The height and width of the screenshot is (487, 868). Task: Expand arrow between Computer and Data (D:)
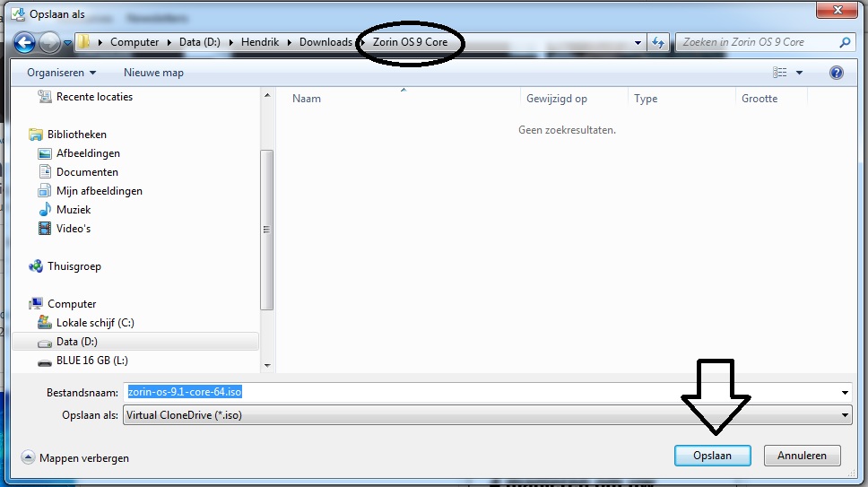coord(169,42)
